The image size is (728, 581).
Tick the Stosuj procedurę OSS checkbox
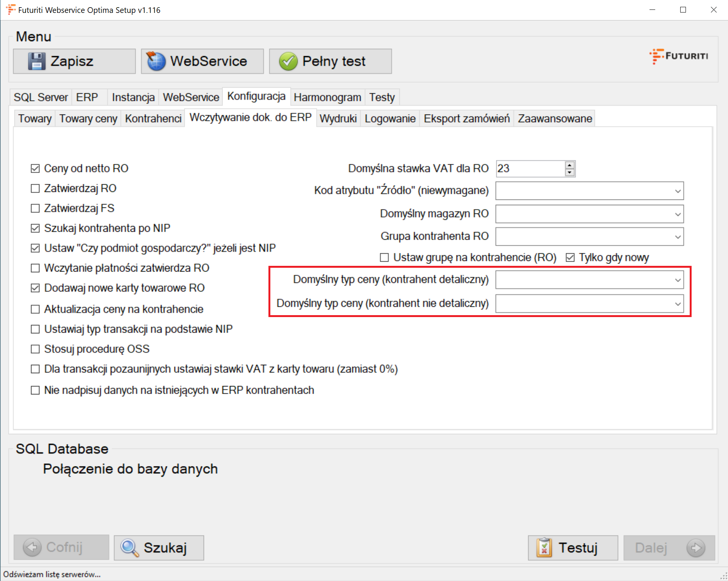35,349
